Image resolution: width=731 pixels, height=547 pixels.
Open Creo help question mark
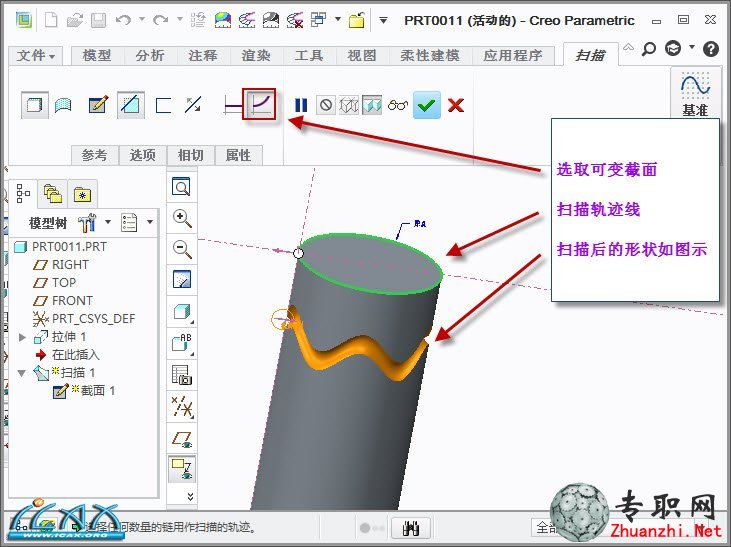click(x=710, y=48)
